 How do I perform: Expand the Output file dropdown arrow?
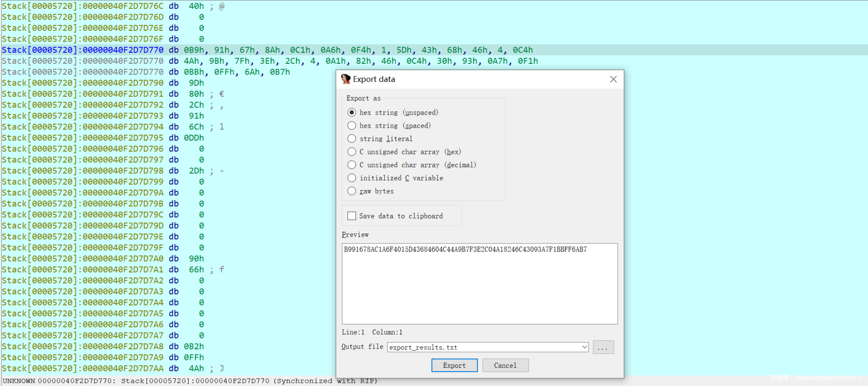pos(584,347)
